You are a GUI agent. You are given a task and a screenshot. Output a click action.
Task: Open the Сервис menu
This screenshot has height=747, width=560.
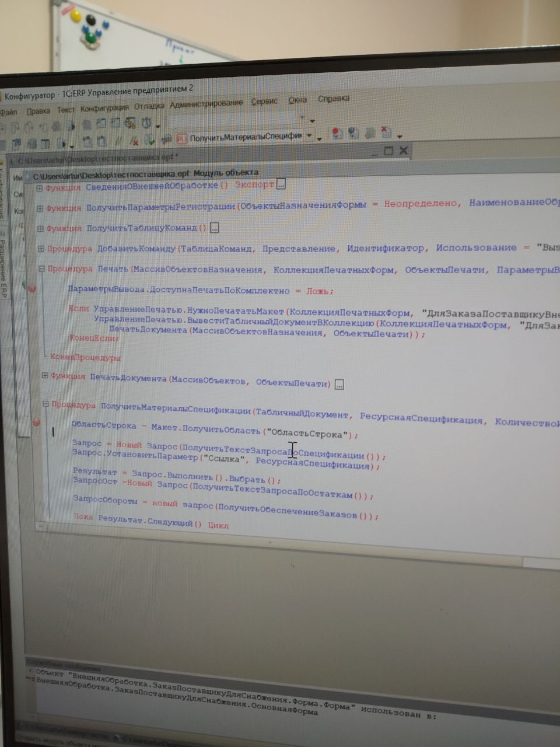264,102
